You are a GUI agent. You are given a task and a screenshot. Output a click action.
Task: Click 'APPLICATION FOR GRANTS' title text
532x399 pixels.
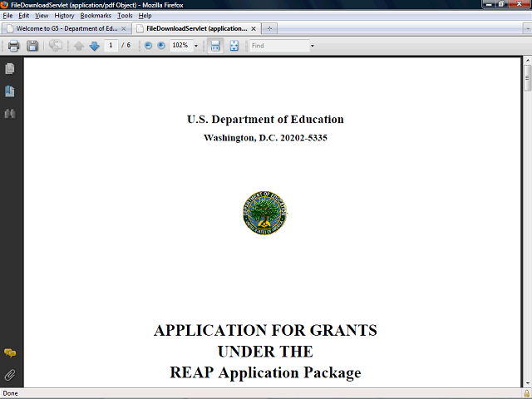[x=265, y=330]
